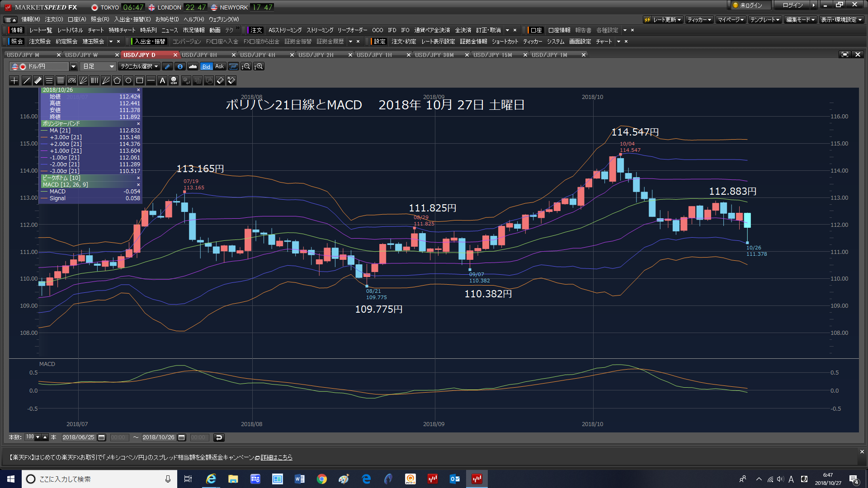Open レート一覧 in the toolbar
Screen dimensions: 868x488
[x=41, y=30]
